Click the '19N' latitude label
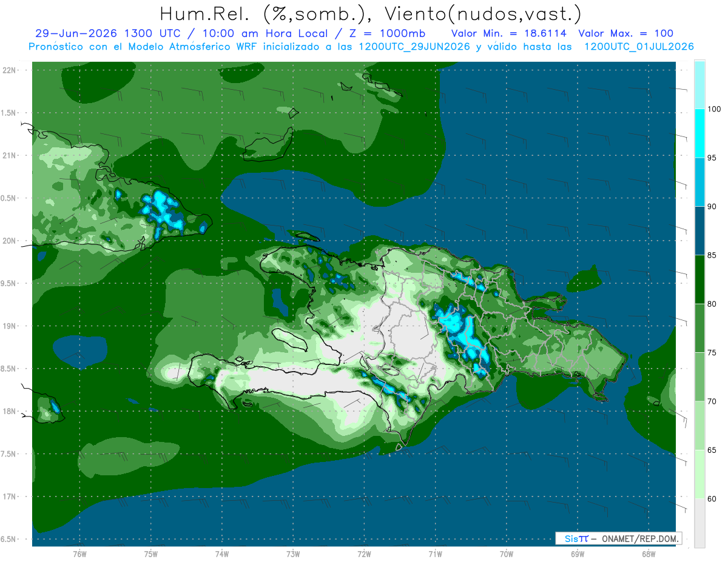The width and height of the screenshot is (728, 562). (10, 326)
